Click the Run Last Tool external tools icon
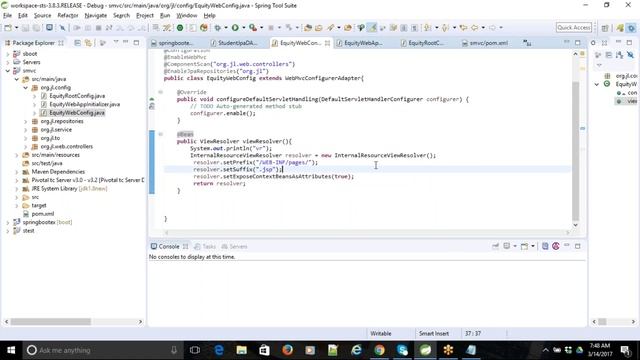Image resolution: width=640 pixels, height=360 pixels. click(x=253, y=28)
